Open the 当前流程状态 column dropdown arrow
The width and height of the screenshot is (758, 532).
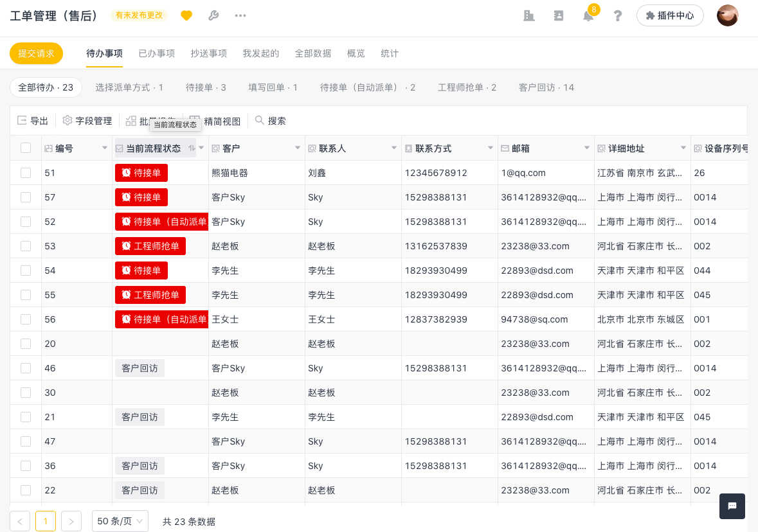[202, 148]
